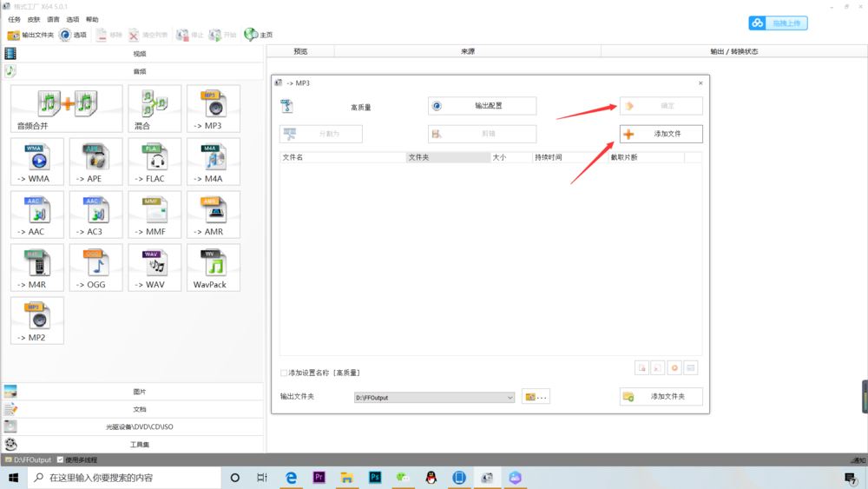Click the 输出文件夹 toolbar button
868x489 pixels.
[x=30, y=35]
